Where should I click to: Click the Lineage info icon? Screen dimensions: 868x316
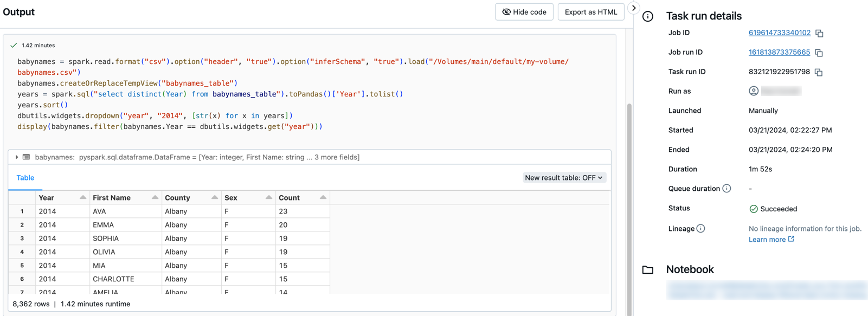(x=700, y=229)
